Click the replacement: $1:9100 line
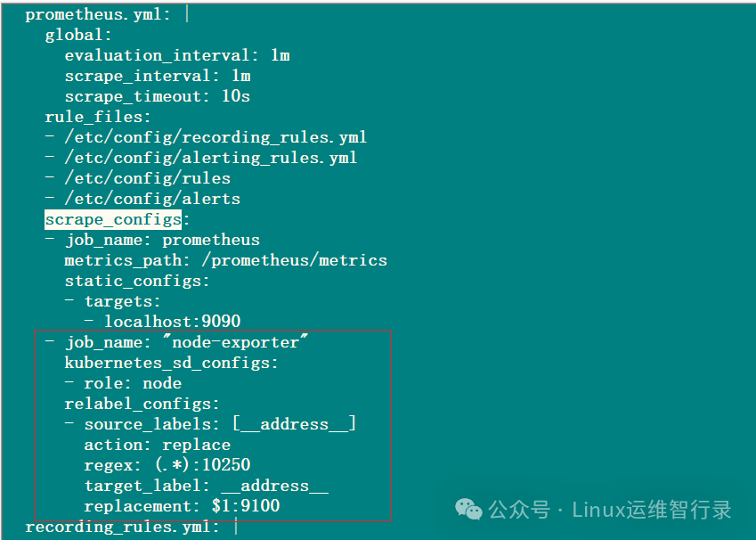This screenshot has width=756, height=540. pos(182,506)
